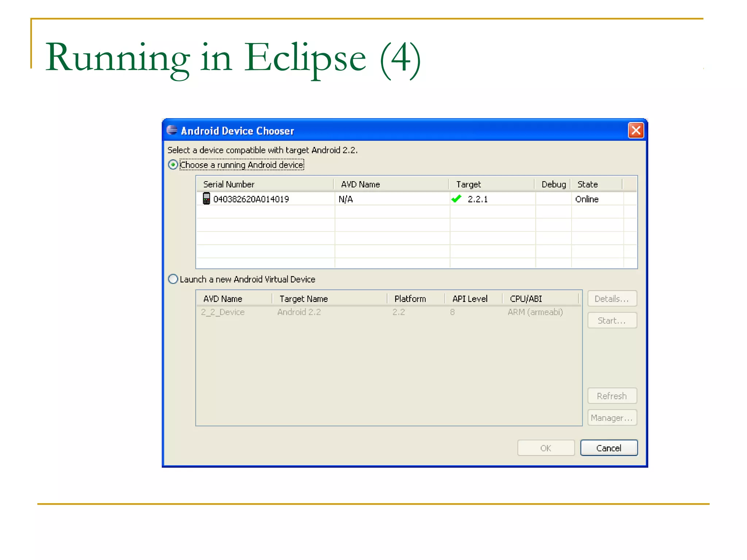Click the phone device icon in device row
This screenshot has height=560, width=747.
(206, 199)
